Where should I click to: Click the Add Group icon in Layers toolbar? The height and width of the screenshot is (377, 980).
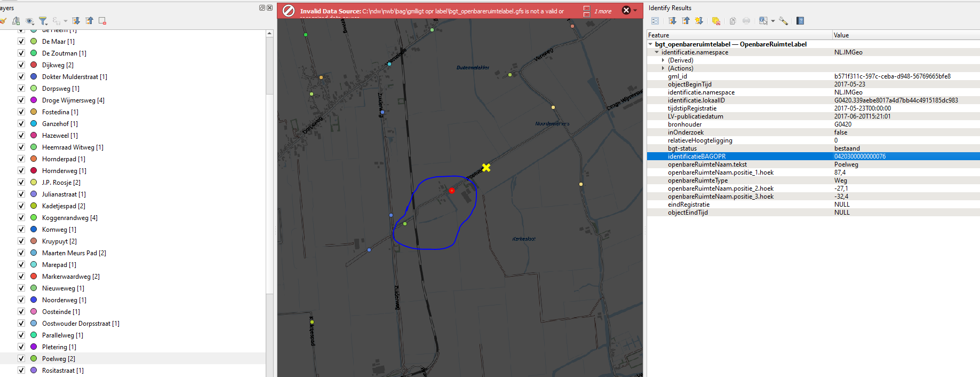point(16,21)
